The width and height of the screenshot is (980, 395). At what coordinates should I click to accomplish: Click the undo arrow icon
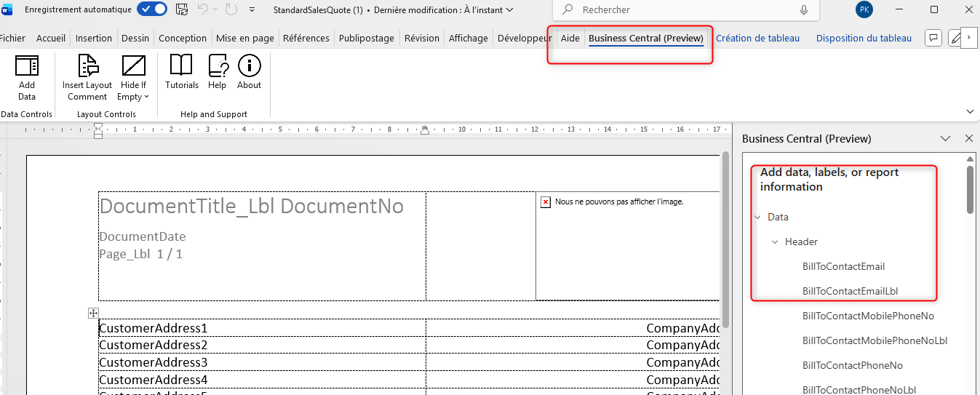[x=204, y=10]
